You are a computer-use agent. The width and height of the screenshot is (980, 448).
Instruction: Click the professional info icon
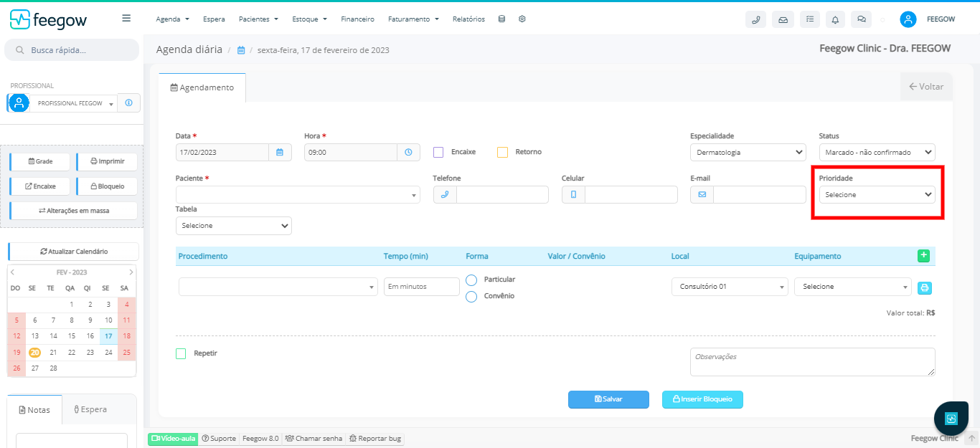pos(129,103)
